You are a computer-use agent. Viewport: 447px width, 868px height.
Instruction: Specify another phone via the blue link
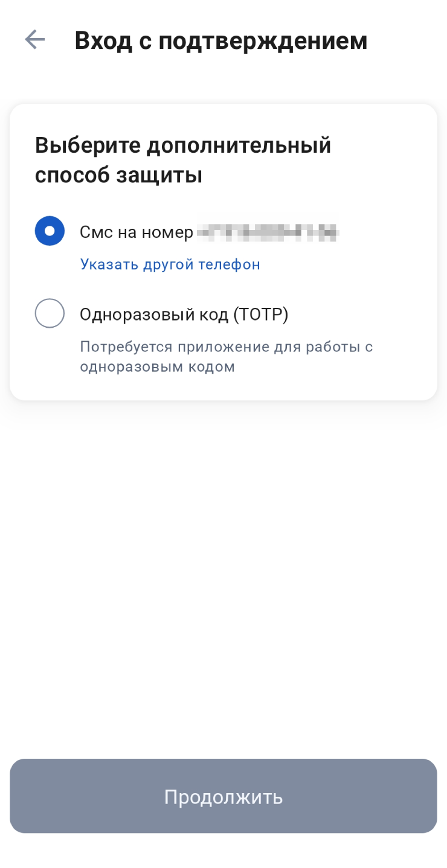170,264
